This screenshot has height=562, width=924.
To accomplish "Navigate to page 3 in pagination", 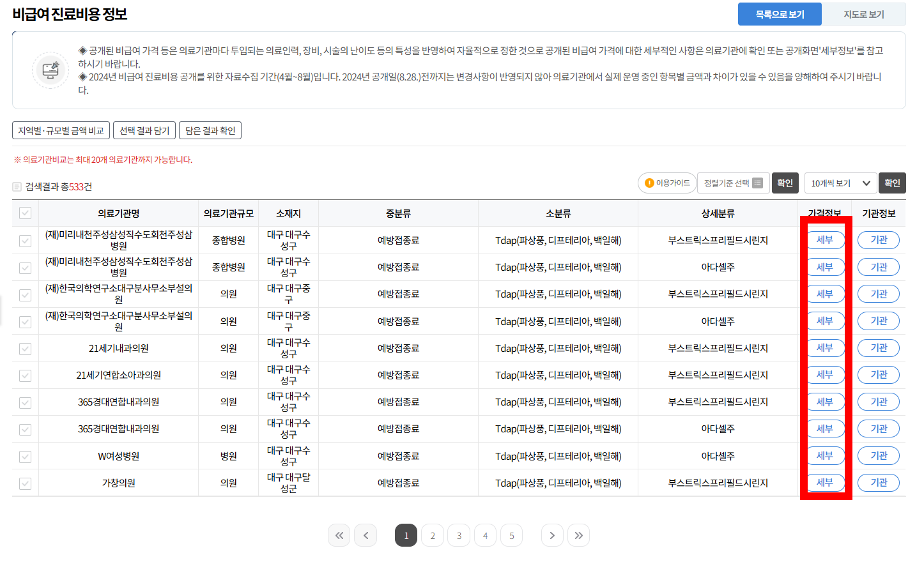I will pos(458,535).
